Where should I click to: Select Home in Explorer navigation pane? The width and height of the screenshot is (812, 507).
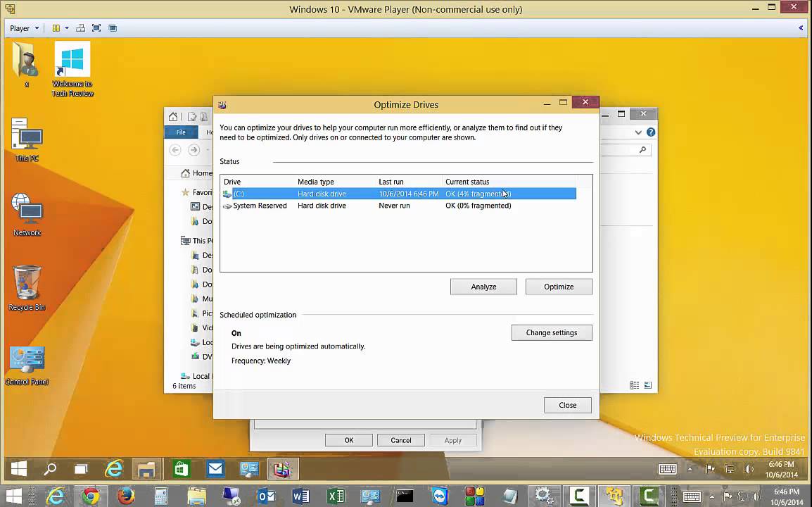[x=196, y=173]
